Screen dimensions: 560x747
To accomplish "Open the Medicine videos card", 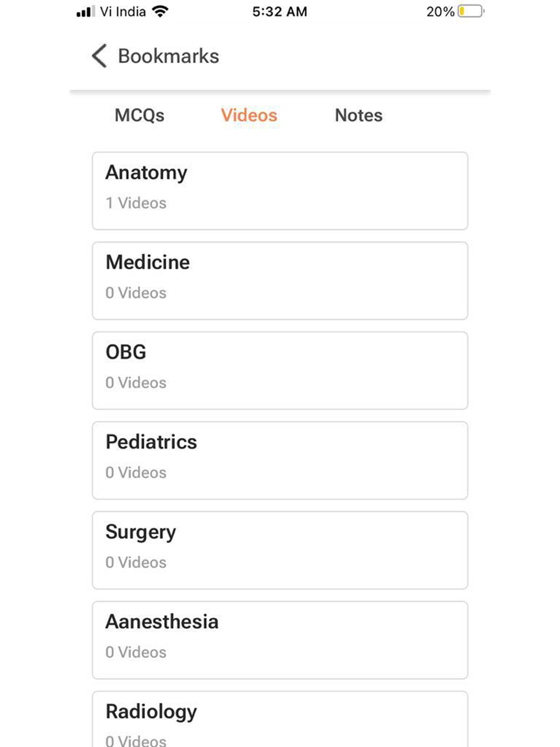I will pyautogui.click(x=280, y=281).
